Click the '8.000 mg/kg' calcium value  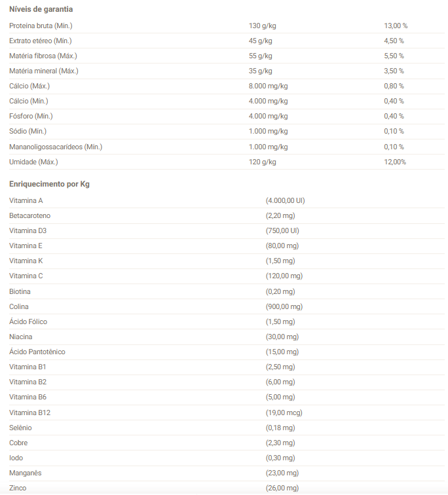click(x=269, y=86)
